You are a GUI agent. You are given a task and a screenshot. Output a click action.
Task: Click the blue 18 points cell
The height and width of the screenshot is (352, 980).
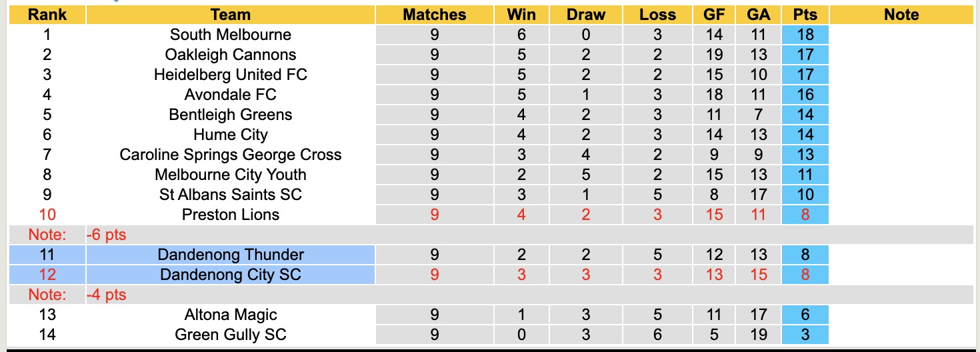805,35
